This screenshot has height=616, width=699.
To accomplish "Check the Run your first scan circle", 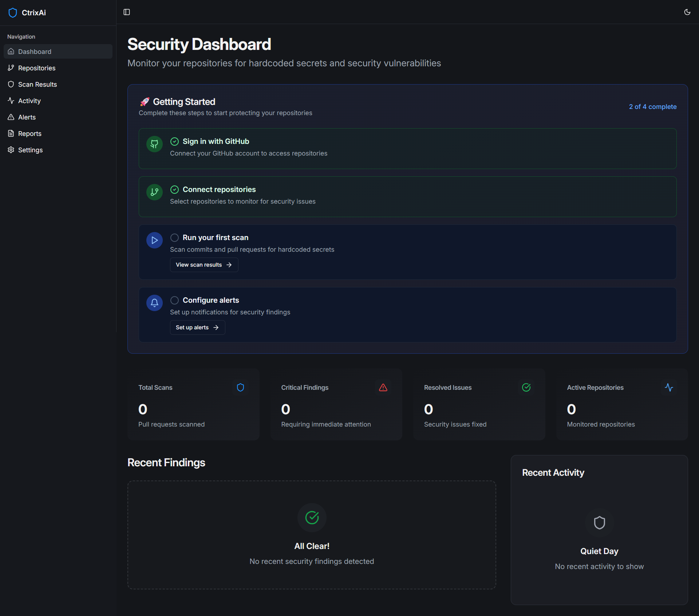I will (x=174, y=238).
